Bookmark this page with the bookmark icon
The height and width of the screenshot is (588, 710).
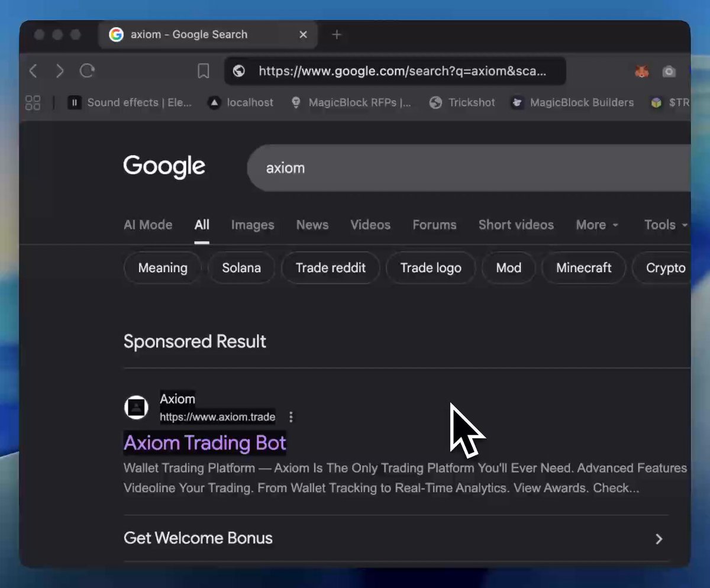pyautogui.click(x=204, y=72)
